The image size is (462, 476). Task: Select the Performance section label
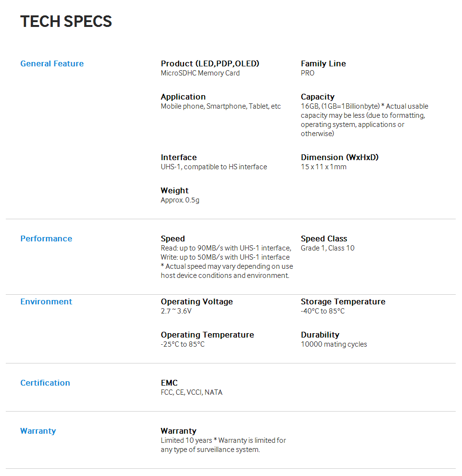46,238
